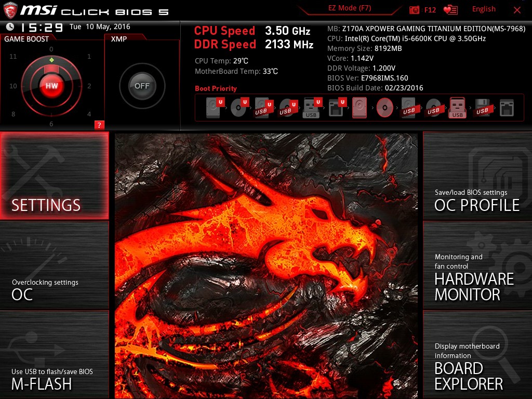Click the CPU Speed 3.50 GHz readout
This screenshot has width=532, height=399.
(x=252, y=31)
